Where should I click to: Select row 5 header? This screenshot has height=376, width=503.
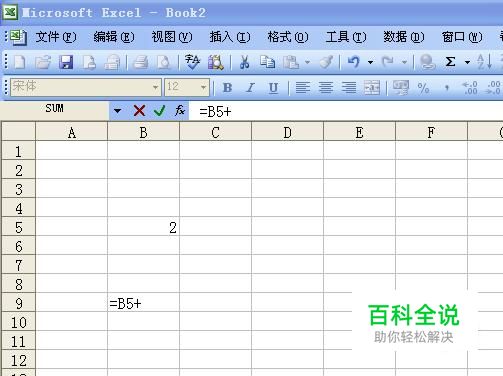pyautogui.click(x=19, y=227)
